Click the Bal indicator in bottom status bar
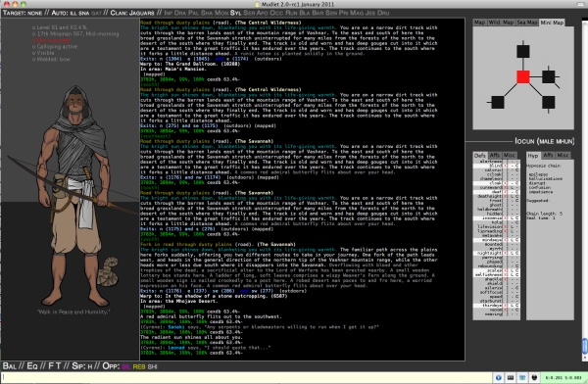Viewport: 588px width, 384px height. pos(10,366)
